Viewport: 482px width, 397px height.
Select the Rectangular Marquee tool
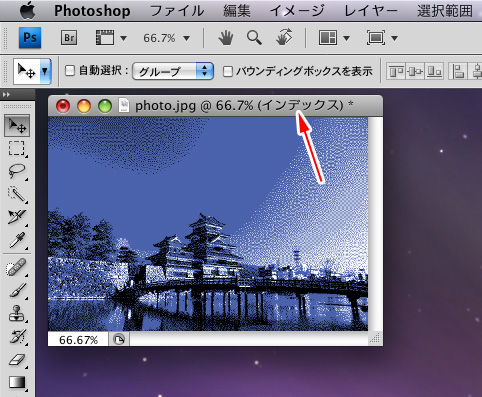[17, 148]
